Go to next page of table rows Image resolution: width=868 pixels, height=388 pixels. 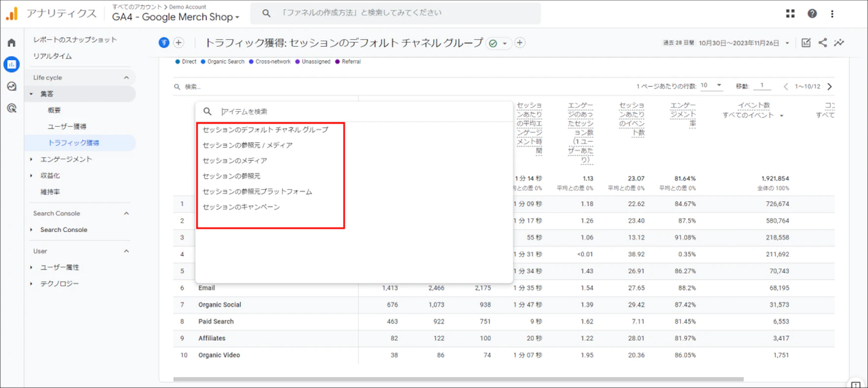point(830,87)
